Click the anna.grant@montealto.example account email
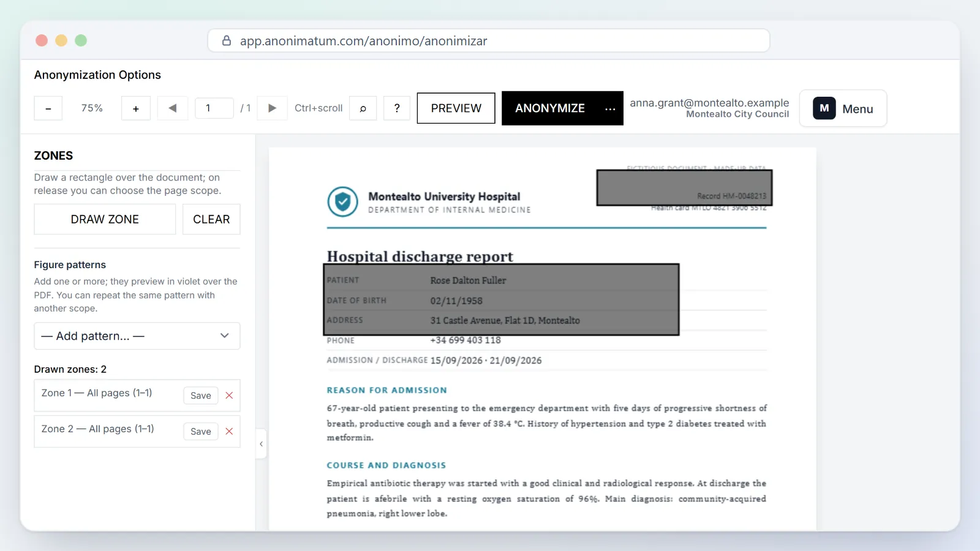The image size is (980, 551). (709, 103)
